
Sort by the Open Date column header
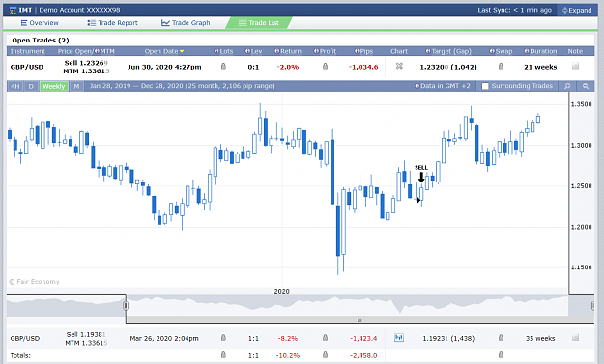coord(164,51)
